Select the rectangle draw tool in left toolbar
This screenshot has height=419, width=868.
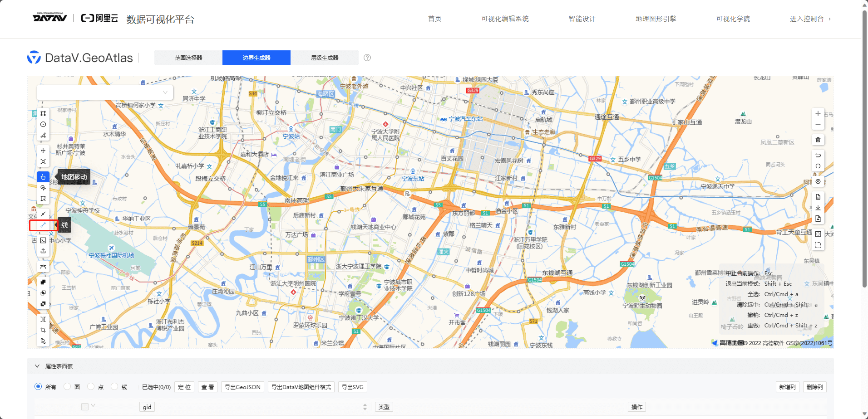pos(43,113)
